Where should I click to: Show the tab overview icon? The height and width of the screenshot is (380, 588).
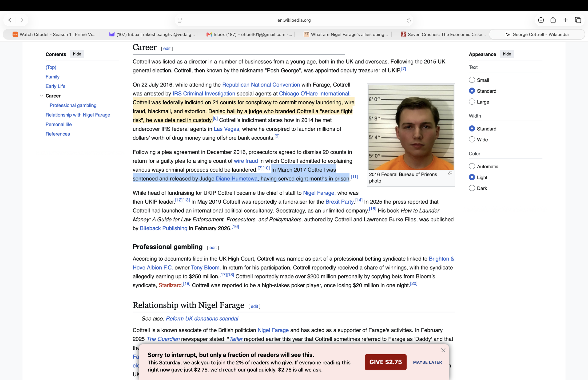click(578, 20)
